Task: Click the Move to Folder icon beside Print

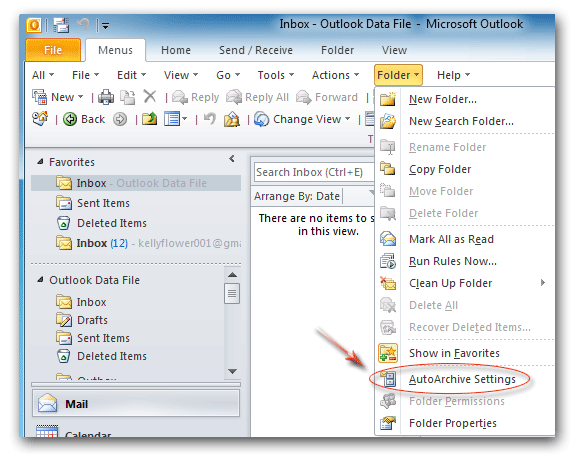Action: [x=128, y=97]
